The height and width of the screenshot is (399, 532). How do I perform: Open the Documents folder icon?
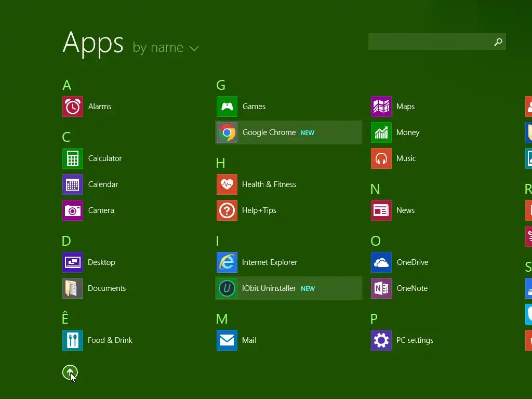coord(73,288)
